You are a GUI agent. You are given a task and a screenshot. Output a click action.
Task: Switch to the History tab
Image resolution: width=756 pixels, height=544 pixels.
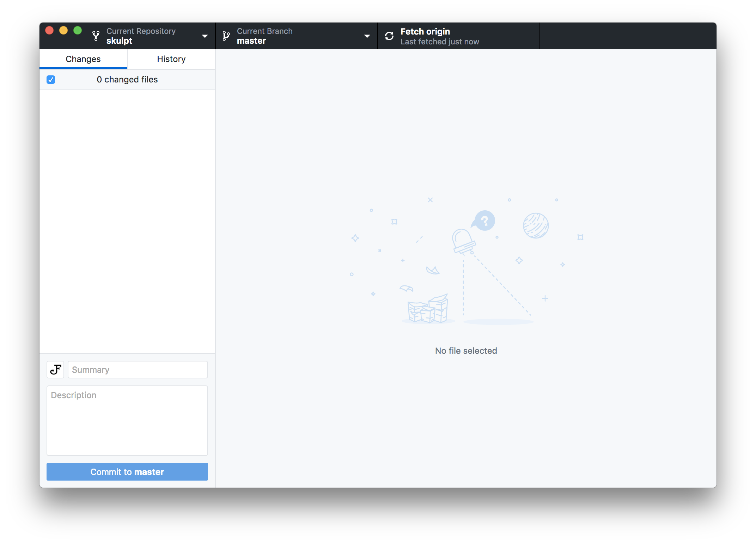pyautogui.click(x=171, y=59)
